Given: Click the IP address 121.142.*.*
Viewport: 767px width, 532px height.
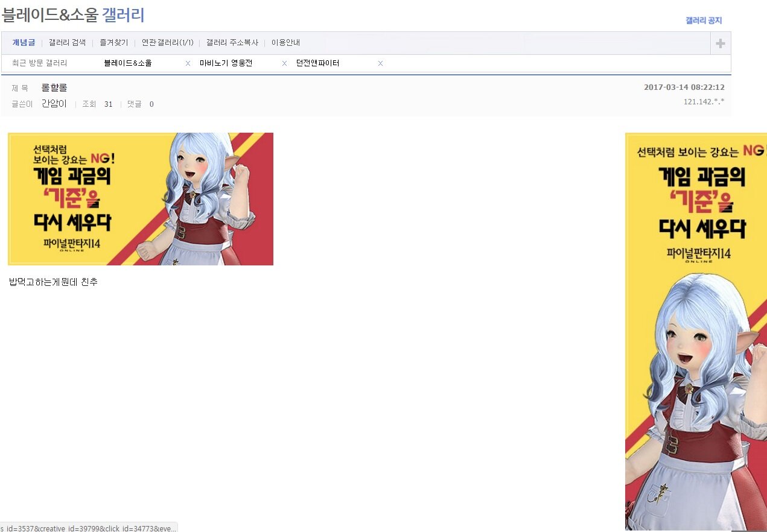Looking at the screenshot, I should tap(704, 101).
